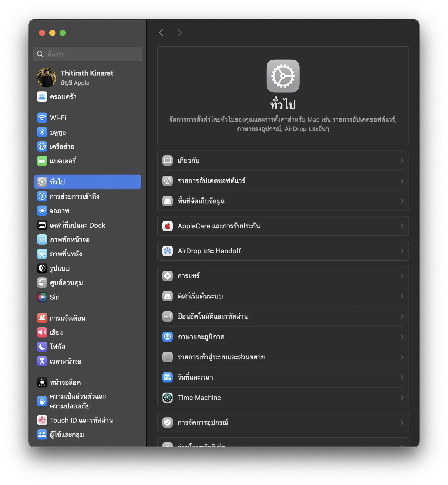448x485 pixels.
Task: Open Bluetooth (บลูทูธ) settings icon
Action: pos(42,132)
